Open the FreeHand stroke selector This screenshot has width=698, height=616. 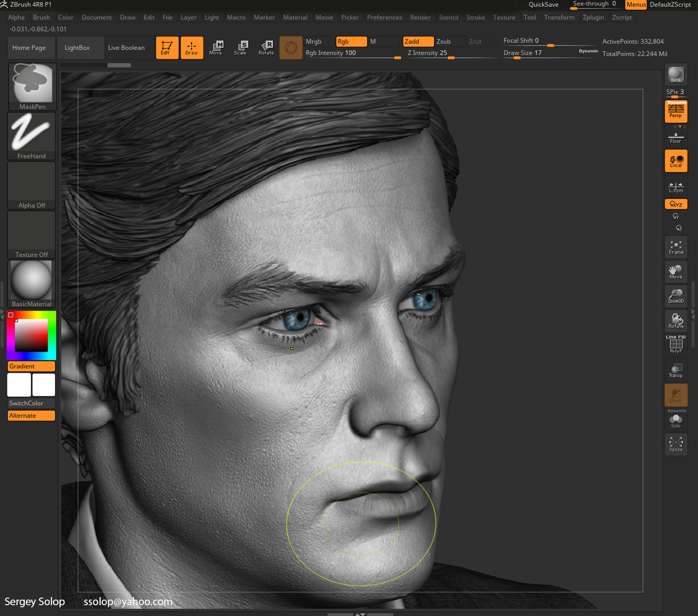32,136
